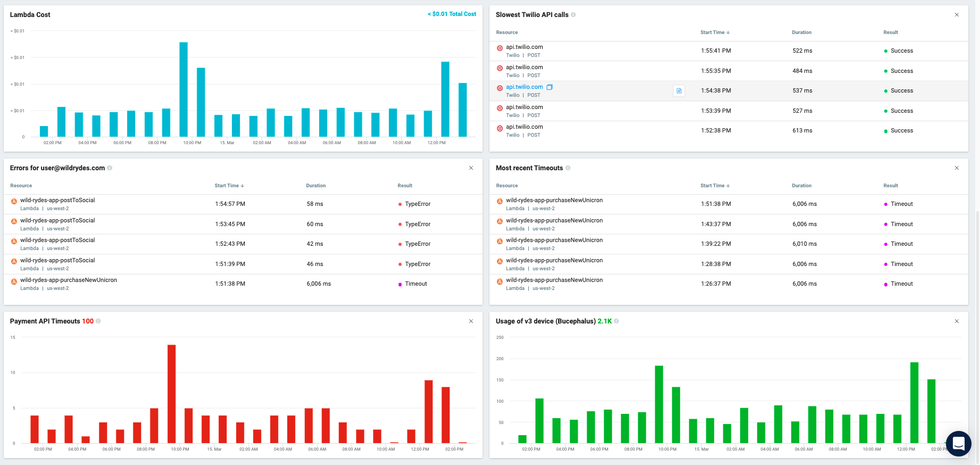Open the chat support bubble icon

click(x=959, y=443)
